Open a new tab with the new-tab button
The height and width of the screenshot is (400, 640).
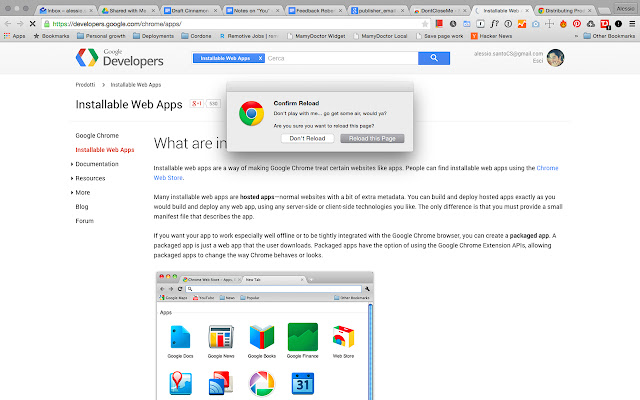(x=604, y=11)
